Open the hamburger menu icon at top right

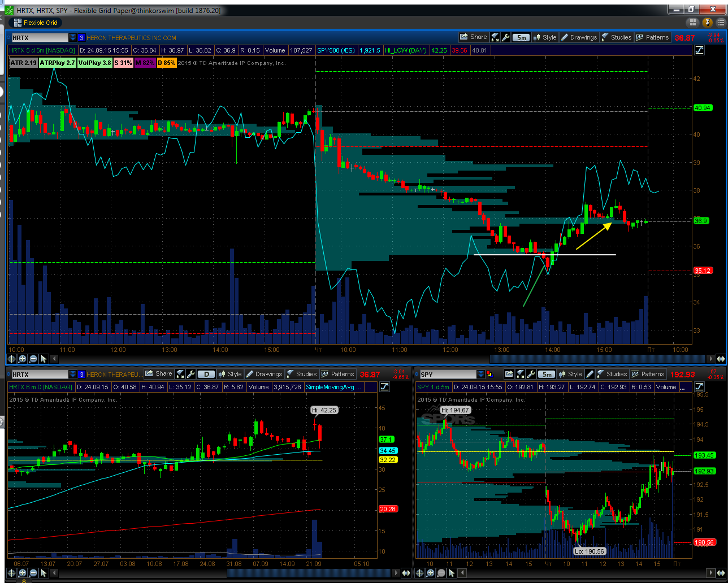point(720,23)
